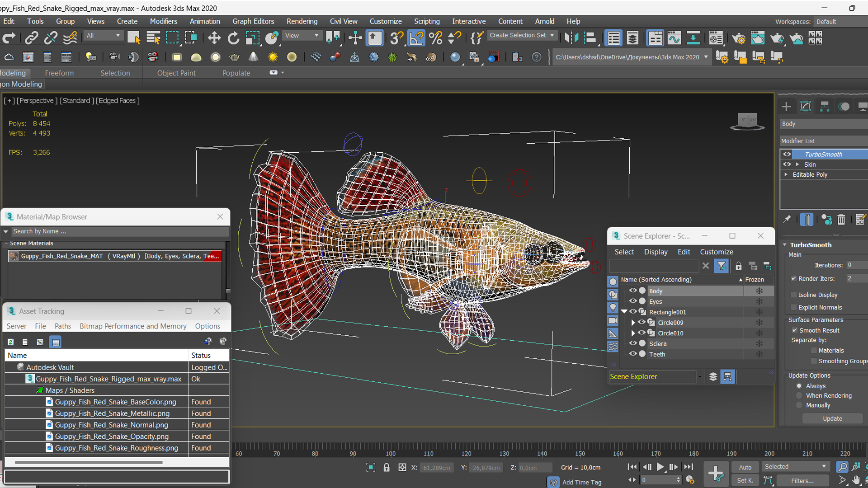Image resolution: width=868 pixels, height=488 pixels.
Task: Open Render Setup teapot icon
Action: (739, 38)
